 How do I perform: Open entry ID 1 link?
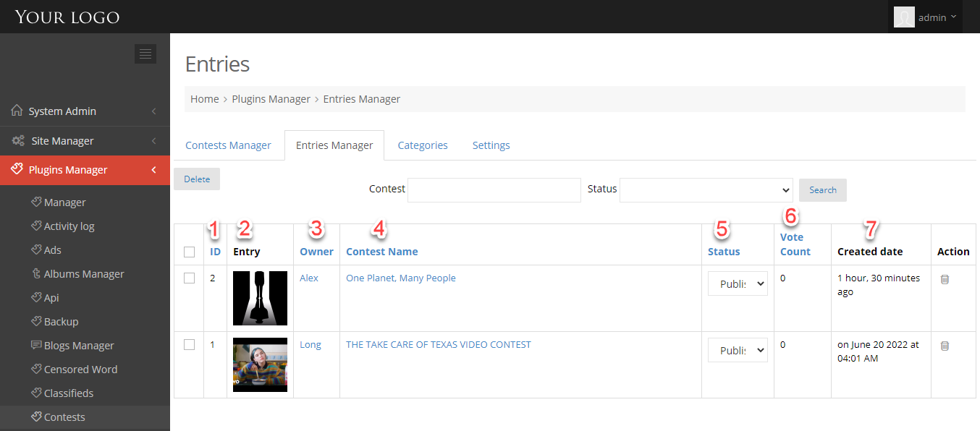click(212, 344)
